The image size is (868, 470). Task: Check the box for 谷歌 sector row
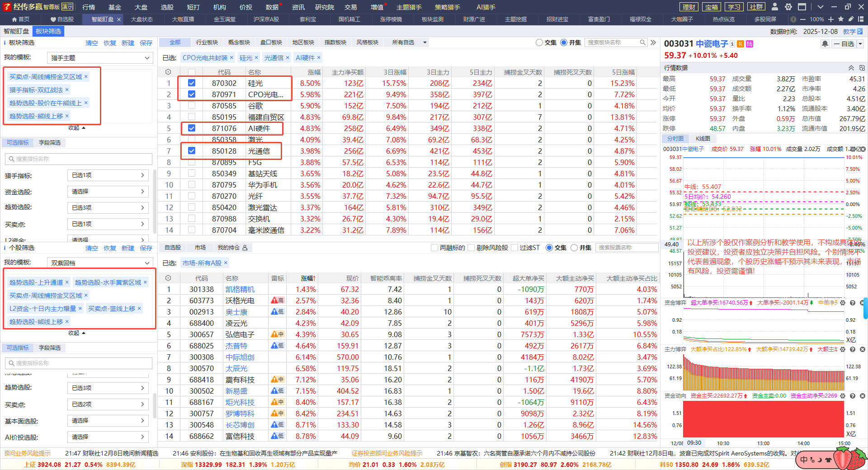point(192,106)
